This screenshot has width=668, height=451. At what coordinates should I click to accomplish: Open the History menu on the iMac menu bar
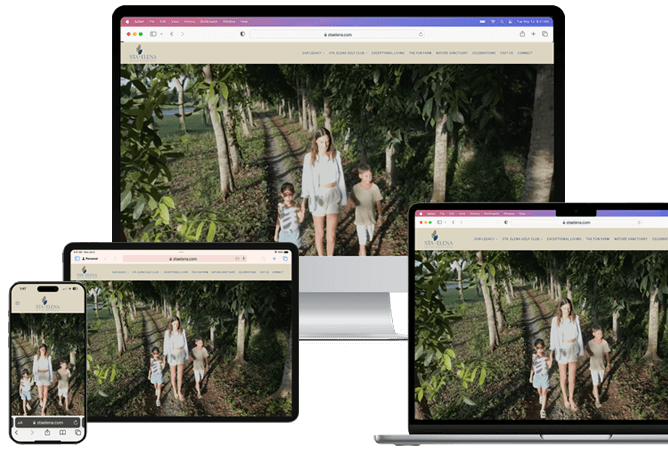tap(190, 22)
